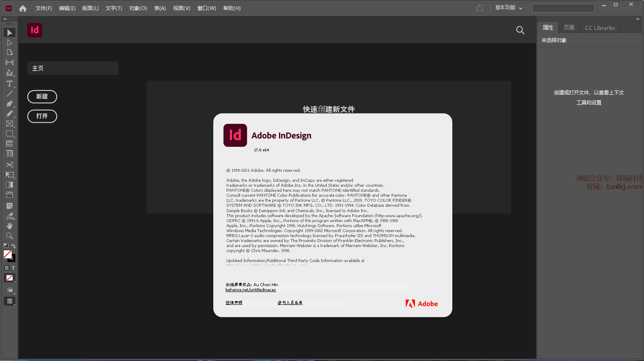Select the Direct Selection tool

pos(10,42)
